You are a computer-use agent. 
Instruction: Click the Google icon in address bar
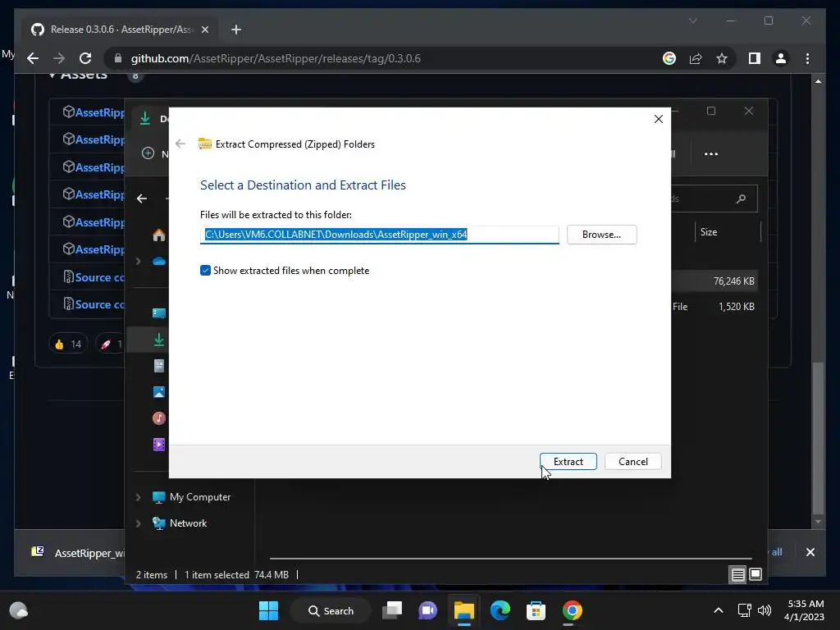[669, 58]
